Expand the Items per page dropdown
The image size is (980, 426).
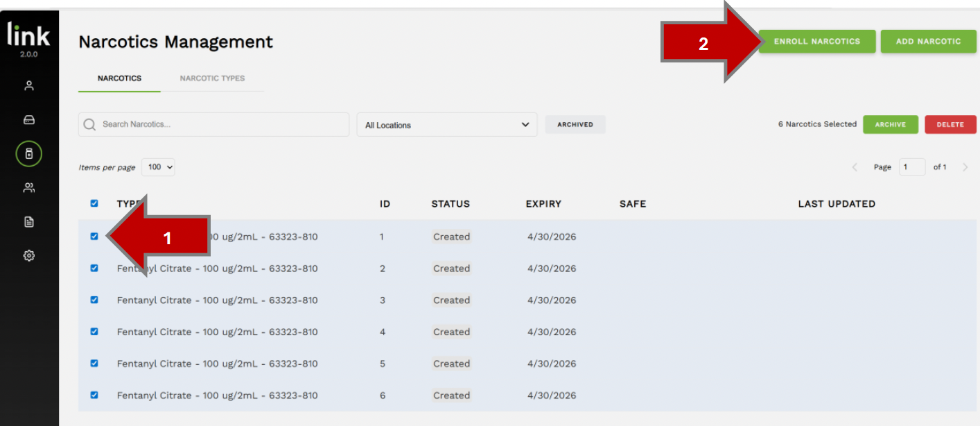point(159,167)
